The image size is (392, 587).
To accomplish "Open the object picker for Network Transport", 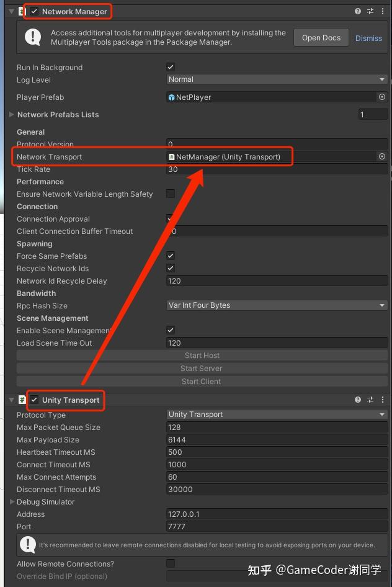I will [x=382, y=156].
